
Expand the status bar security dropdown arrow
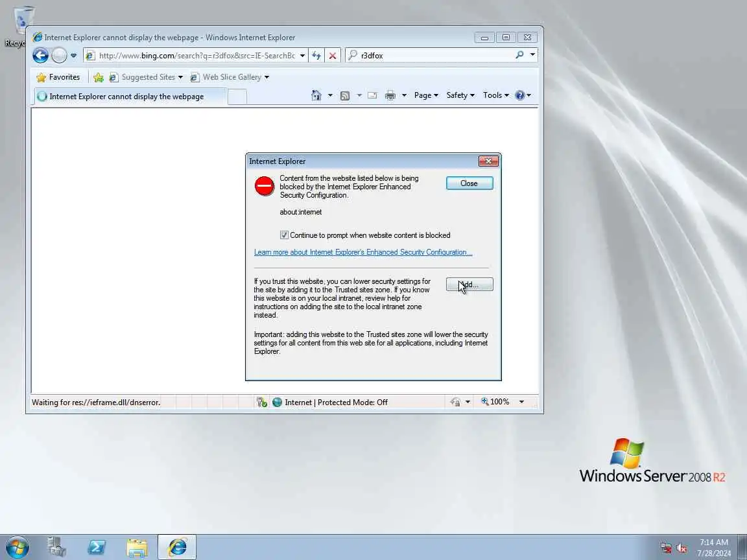tap(468, 402)
